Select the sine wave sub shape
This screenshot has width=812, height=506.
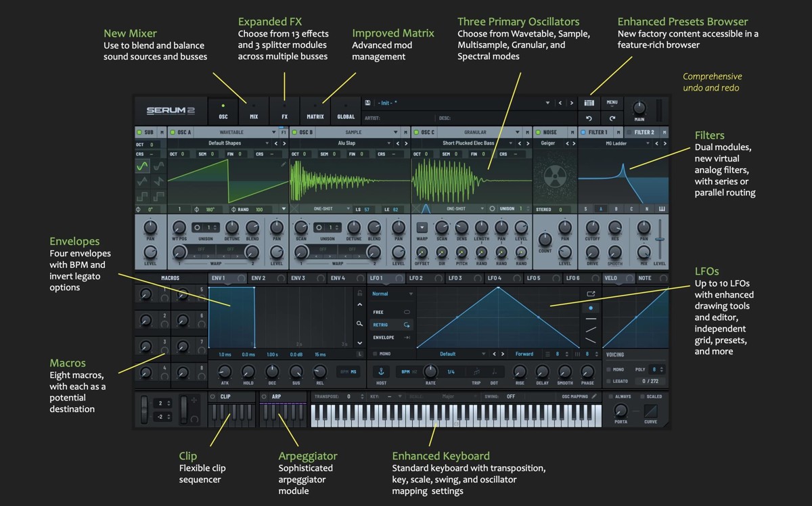(x=142, y=166)
